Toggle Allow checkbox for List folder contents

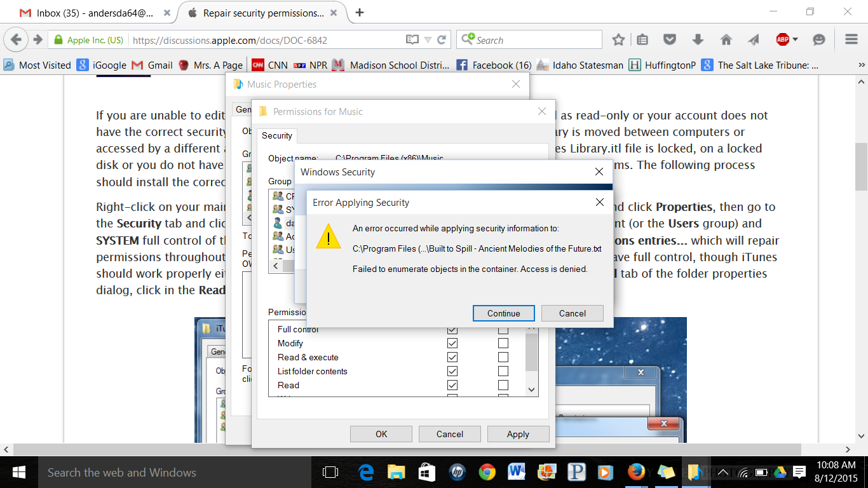(452, 371)
